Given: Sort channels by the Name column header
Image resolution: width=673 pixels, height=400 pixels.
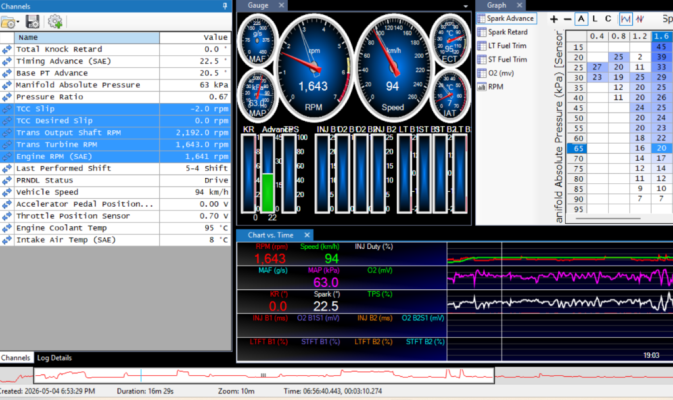Looking at the screenshot, I should pos(87,37).
